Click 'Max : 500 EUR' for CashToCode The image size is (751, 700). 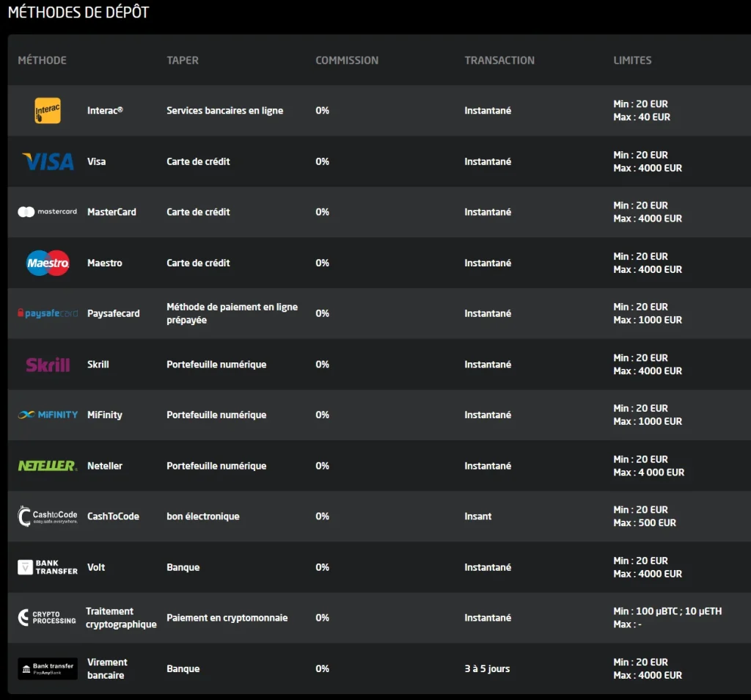click(x=645, y=523)
